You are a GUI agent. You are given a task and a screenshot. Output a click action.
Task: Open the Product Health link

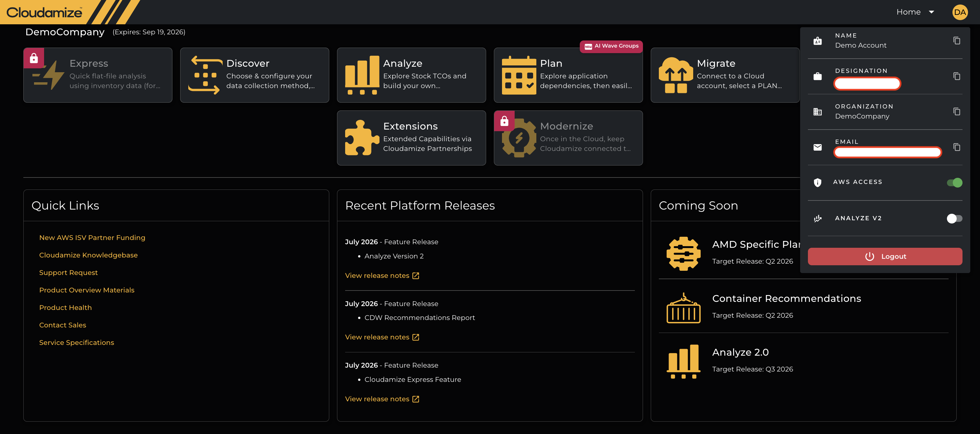(x=65, y=308)
